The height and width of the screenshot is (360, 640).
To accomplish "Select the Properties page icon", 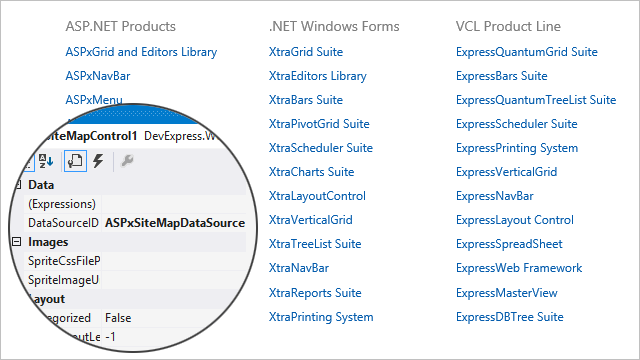I will point(76,161).
